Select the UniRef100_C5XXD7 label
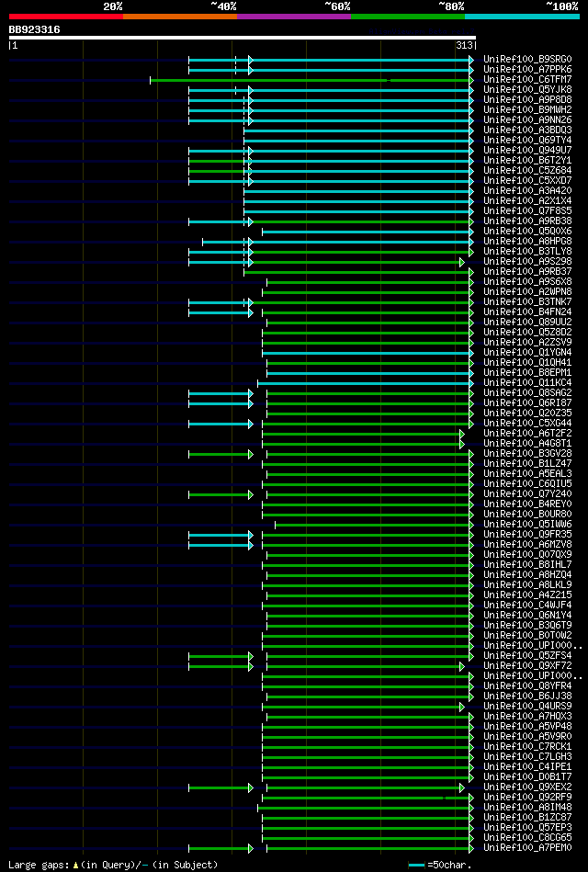The width and height of the screenshot is (588, 872). tap(528, 181)
